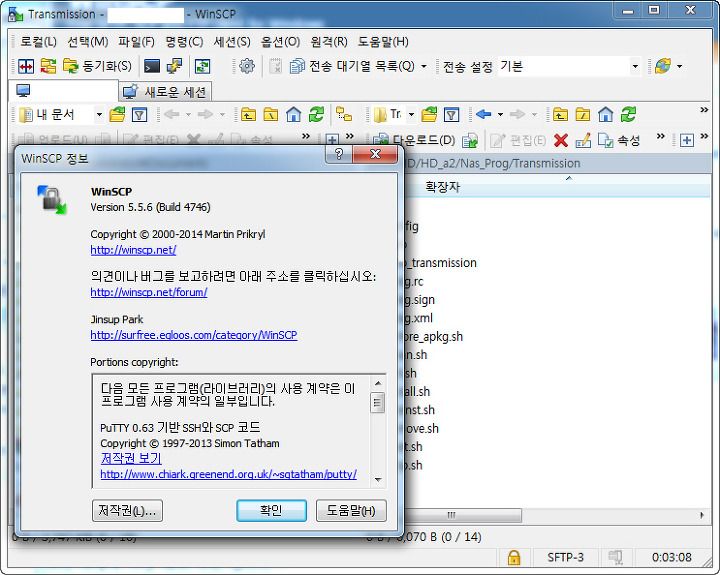The image size is (720, 575).
Task: Open the terminal console icon
Action: [152, 67]
